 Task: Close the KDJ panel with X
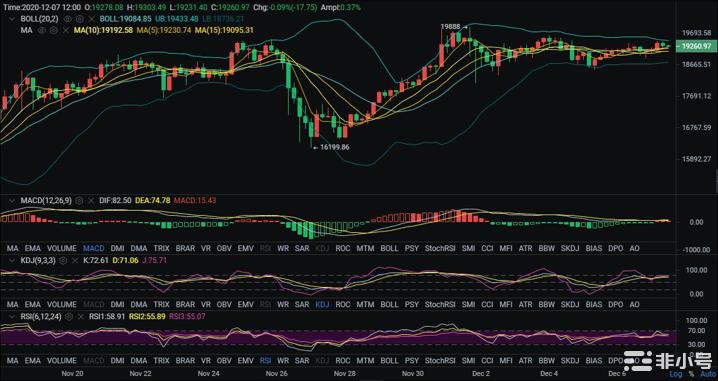tap(75, 261)
